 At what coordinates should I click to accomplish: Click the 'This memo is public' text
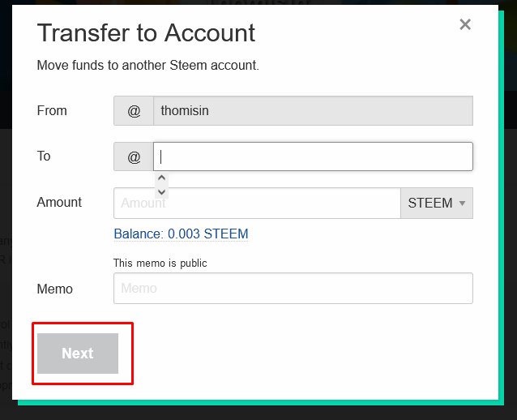(160, 263)
